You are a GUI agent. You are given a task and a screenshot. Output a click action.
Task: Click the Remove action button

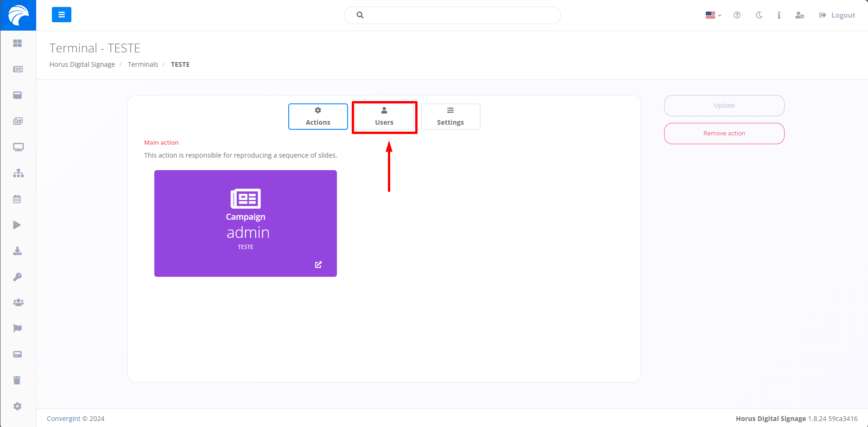click(x=724, y=134)
